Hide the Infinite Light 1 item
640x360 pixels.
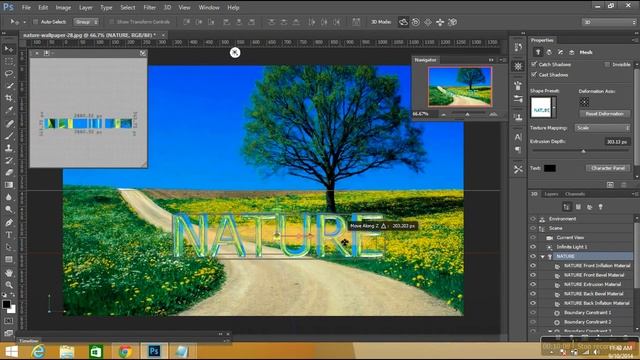[533, 247]
